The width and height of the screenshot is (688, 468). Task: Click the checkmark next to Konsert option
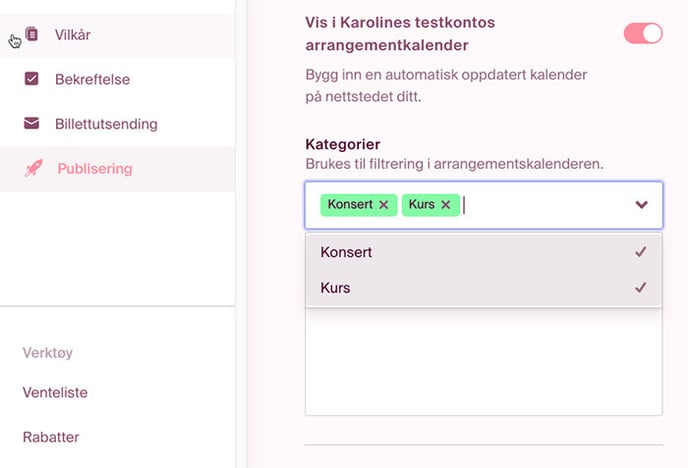coord(641,252)
